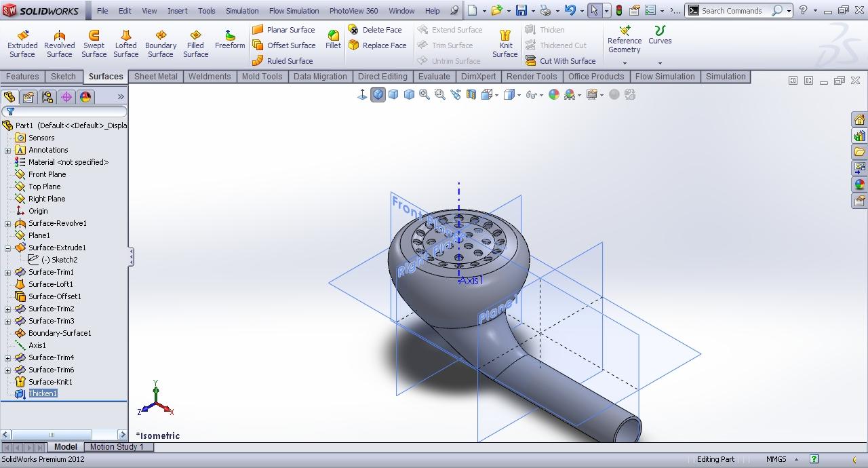This screenshot has height=468, width=868.
Task: Click Cut With Surface command
Action: 560,61
